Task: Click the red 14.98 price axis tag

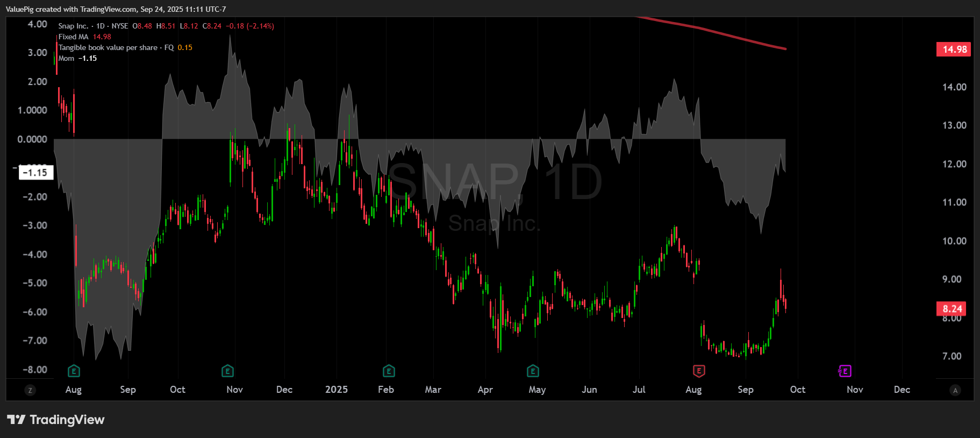Action: [x=954, y=50]
